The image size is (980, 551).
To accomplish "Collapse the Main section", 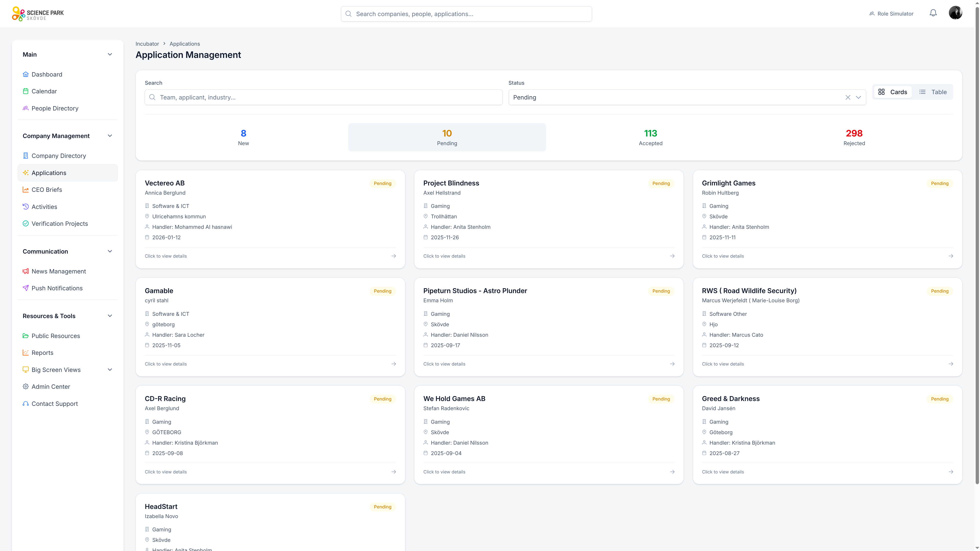I will pyautogui.click(x=110, y=54).
